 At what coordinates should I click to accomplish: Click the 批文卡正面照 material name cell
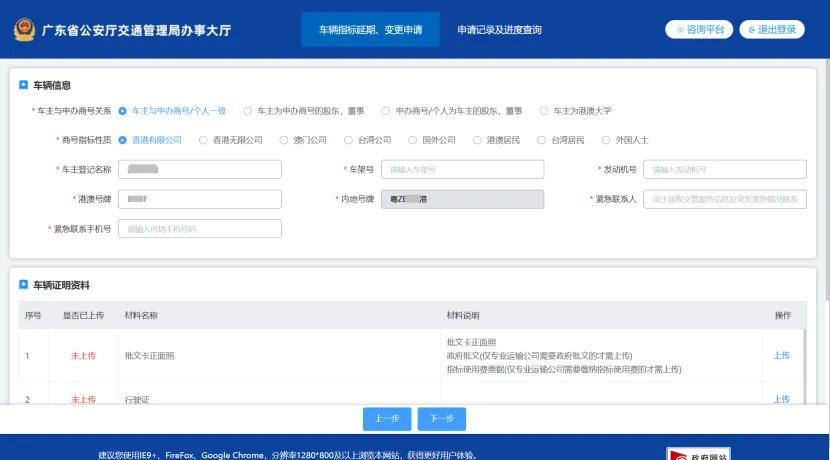pos(149,356)
